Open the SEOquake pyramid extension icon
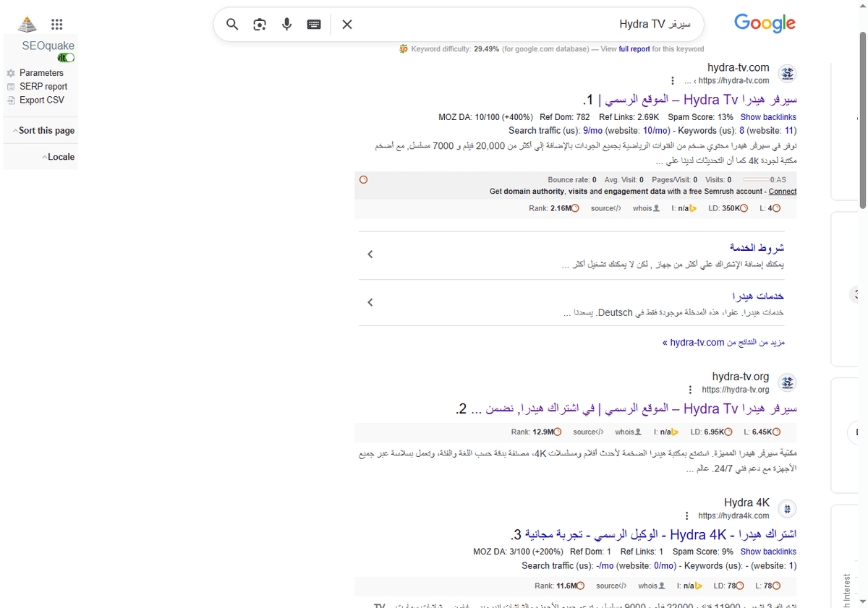The width and height of the screenshot is (868, 608). click(x=26, y=23)
